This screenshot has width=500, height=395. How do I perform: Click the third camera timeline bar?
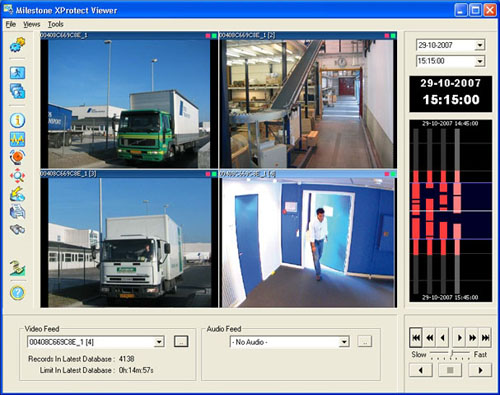pos(443,211)
